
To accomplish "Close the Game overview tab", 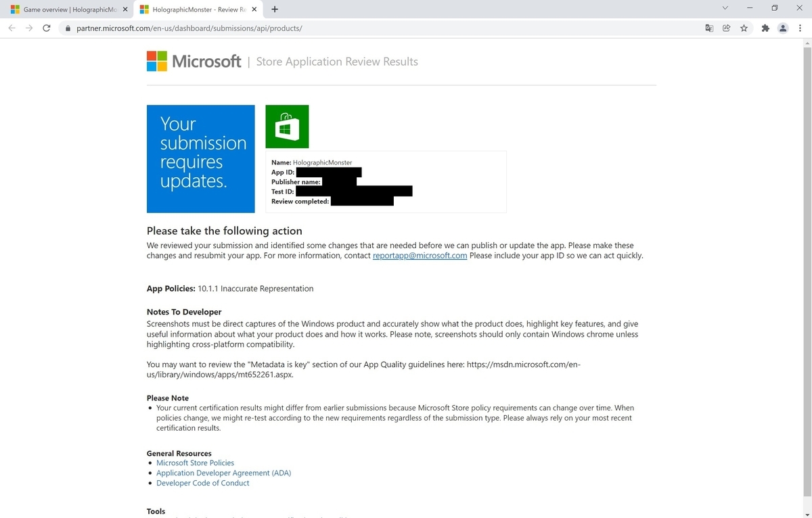I will (125, 9).
